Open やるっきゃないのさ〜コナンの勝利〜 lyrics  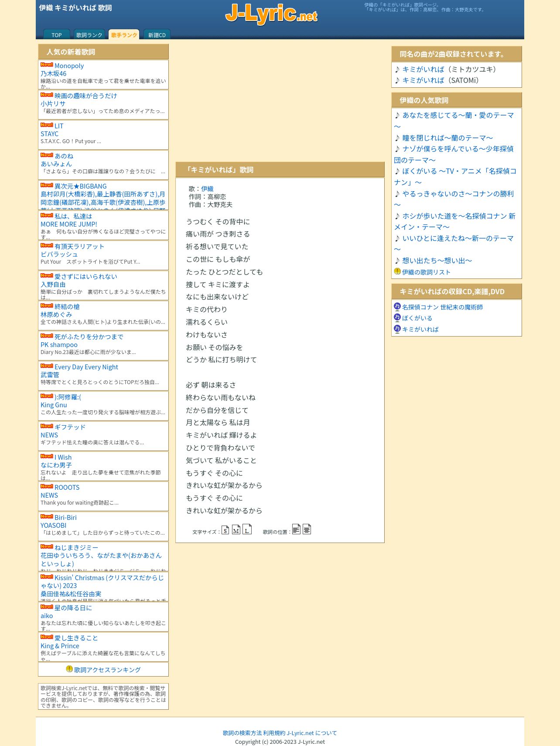454,199
